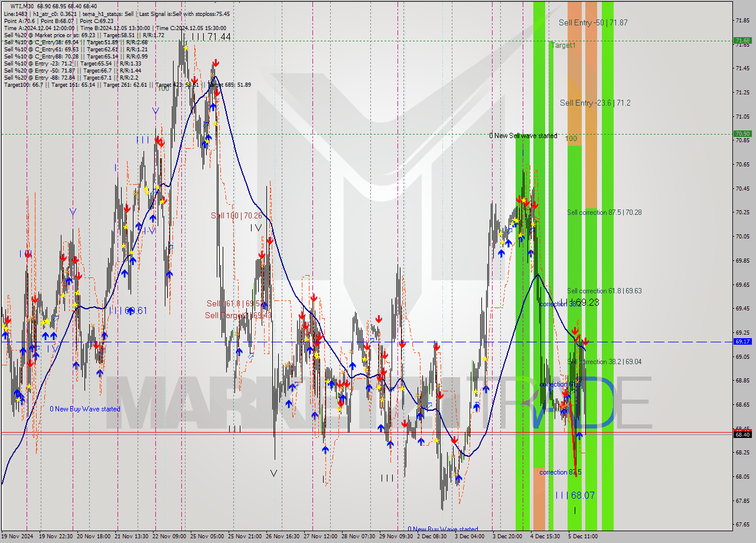Click the '2 Dec 08:30' time axis label
Screen dimensions: 756x543
(432, 537)
